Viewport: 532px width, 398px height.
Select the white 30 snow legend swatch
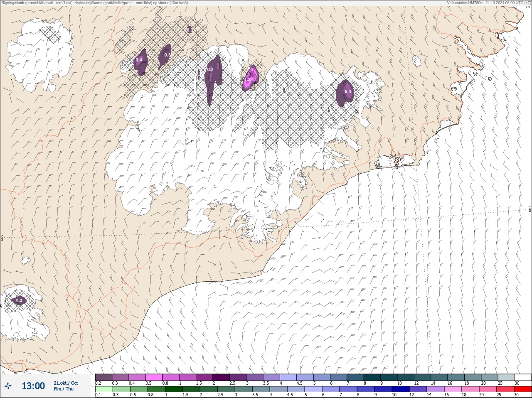click(523, 377)
